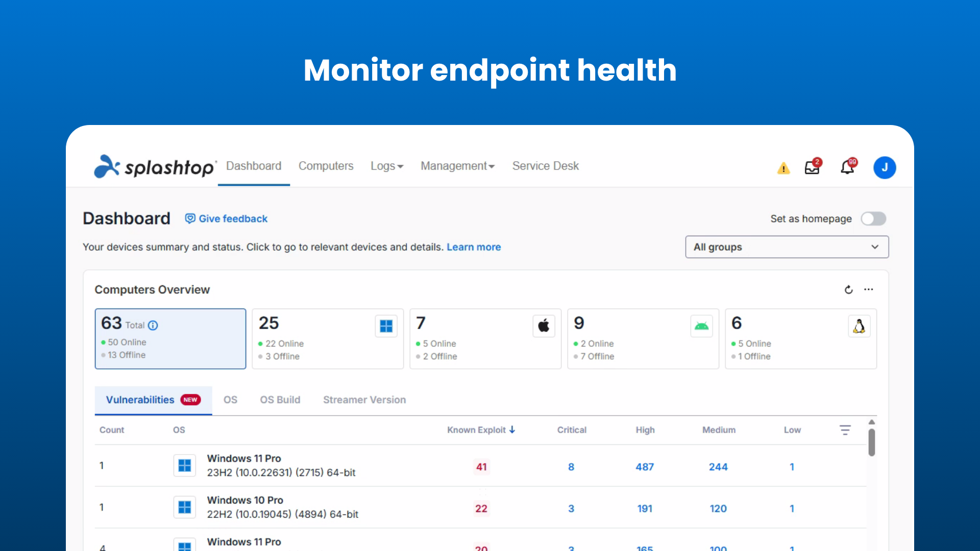The width and height of the screenshot is (980, 551).
Task: Expand the Logs menu
Action: click(x=387, y=166)
